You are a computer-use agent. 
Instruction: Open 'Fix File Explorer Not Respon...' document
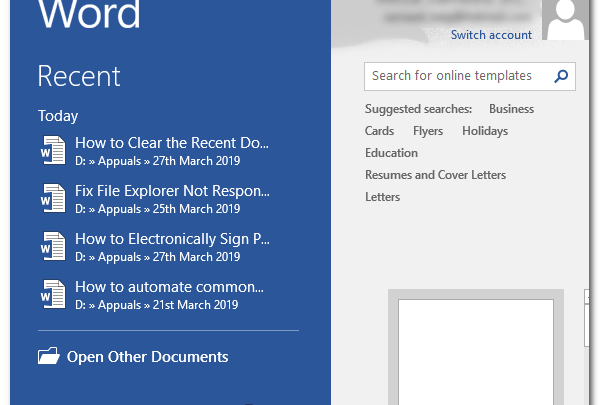point(172,191)
